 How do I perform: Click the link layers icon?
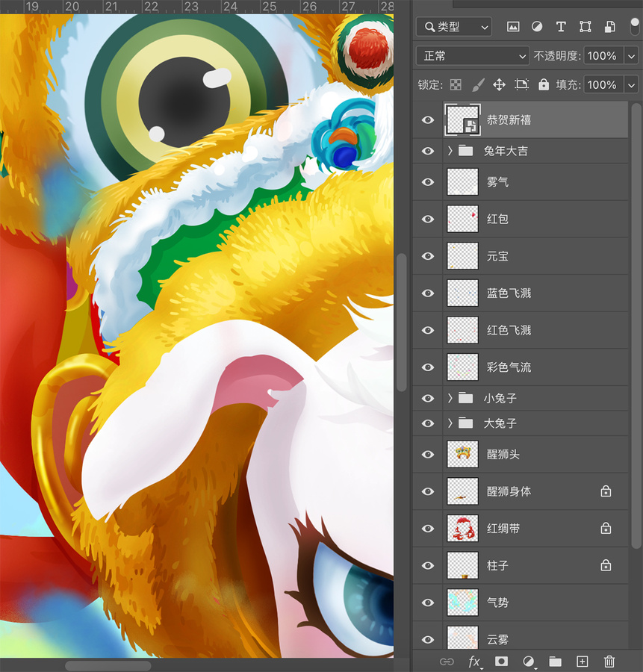(x=447, y=662)
